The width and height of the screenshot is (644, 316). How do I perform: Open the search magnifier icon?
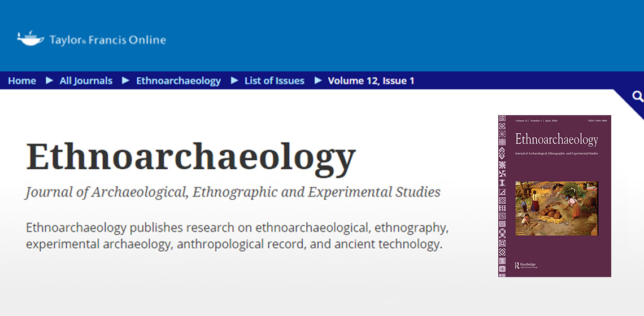638,97
